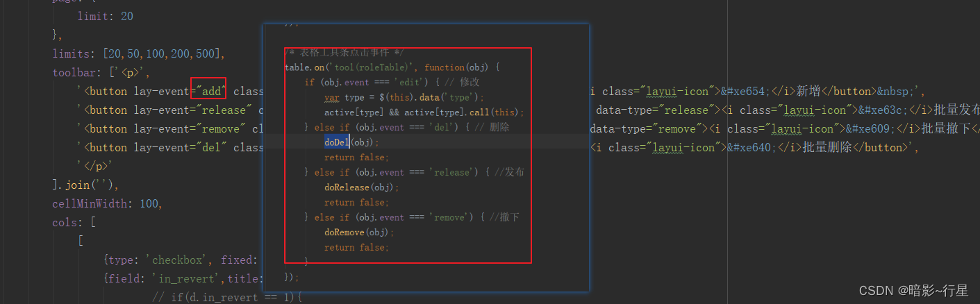Click the "cellMinWidth: 100," line
The height and width of the screenshot is (304, 980).
tap(107, 203)
